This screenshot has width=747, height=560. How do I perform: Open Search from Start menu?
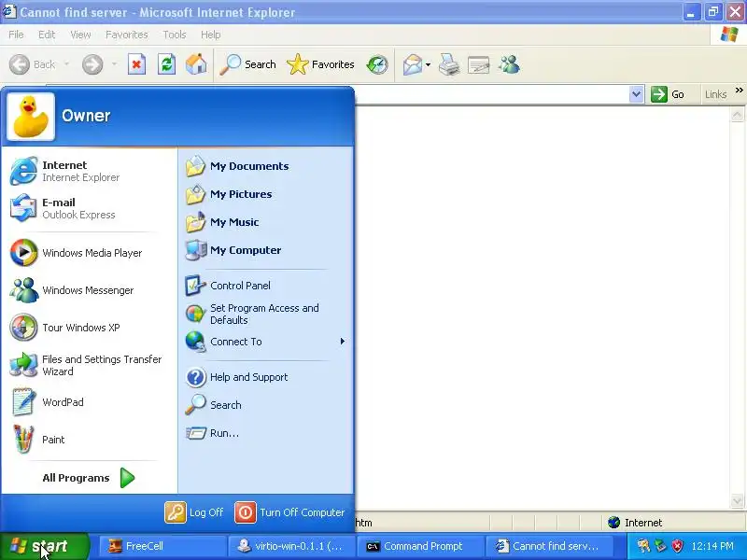pyautogui.click(x=266, y=405)
